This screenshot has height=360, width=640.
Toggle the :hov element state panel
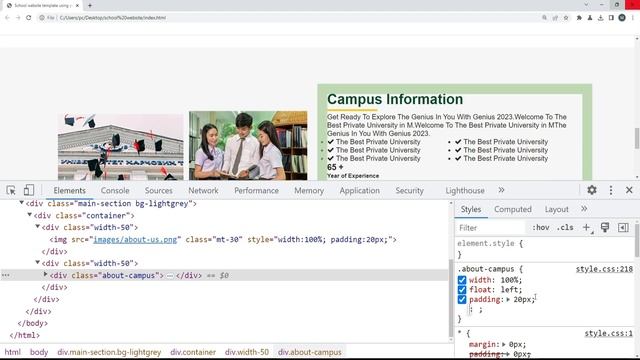point(540,227)
